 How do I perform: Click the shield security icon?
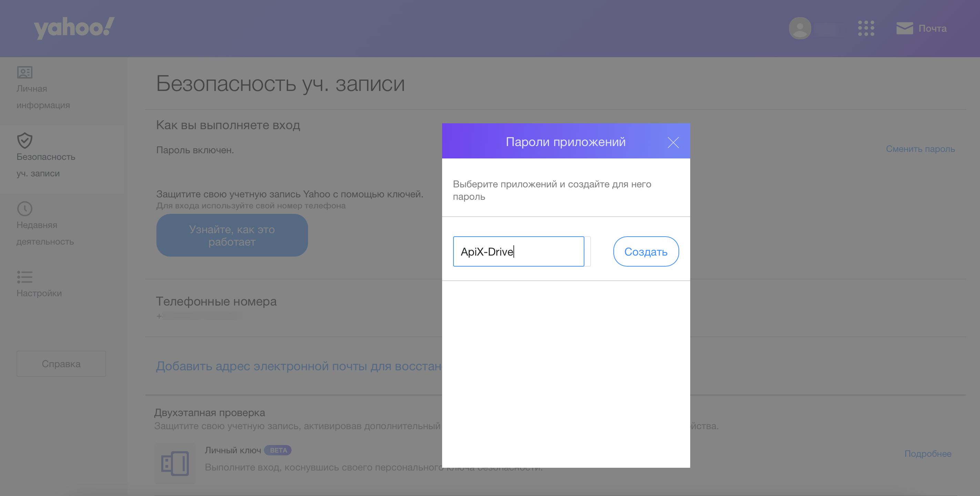click(25, 140)
